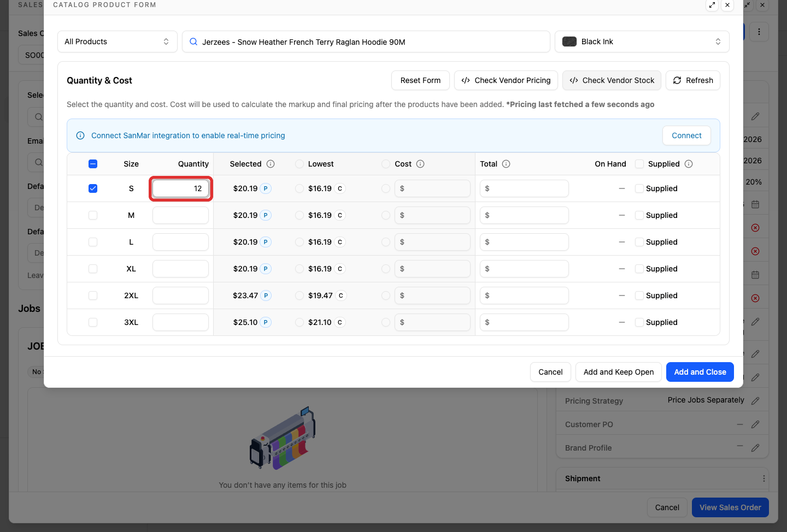Open the Shipment section options menu
The width and height of the screenshot is (787, 532).
pyautogui.click(x=763, y=478)
